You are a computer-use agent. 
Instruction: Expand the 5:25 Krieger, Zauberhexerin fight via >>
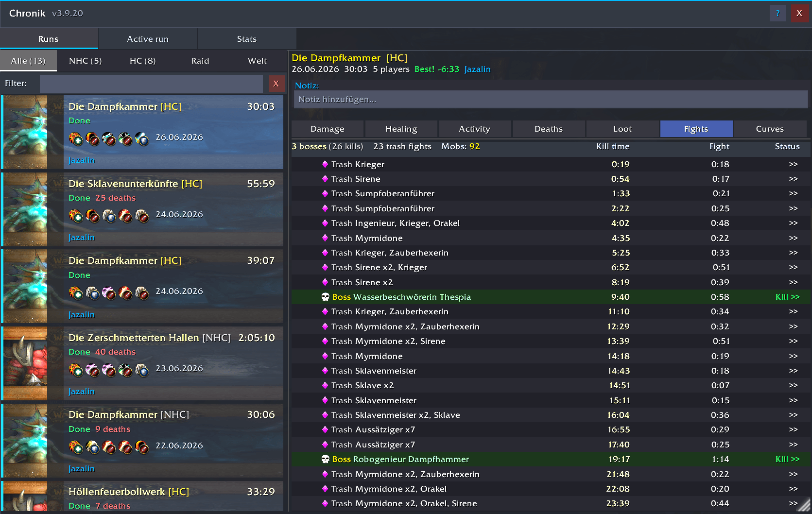pos(794,253)
